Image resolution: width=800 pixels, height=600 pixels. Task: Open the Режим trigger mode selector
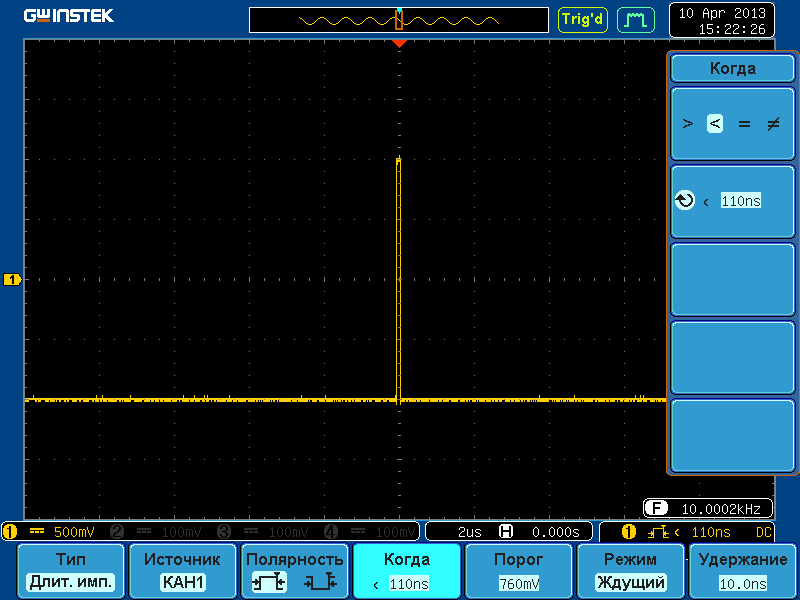[x=631, y=571]
